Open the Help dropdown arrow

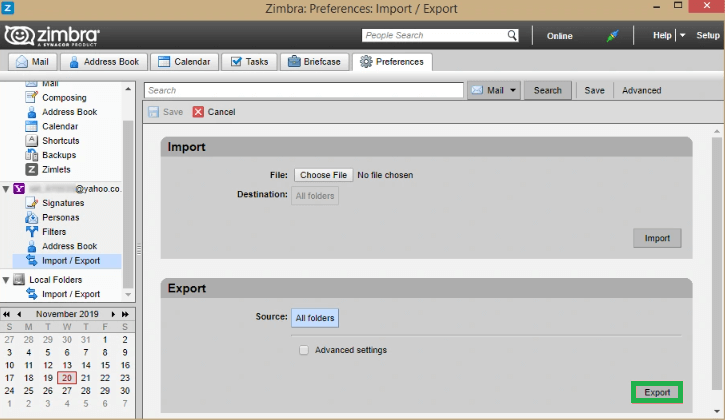point(682,36)
